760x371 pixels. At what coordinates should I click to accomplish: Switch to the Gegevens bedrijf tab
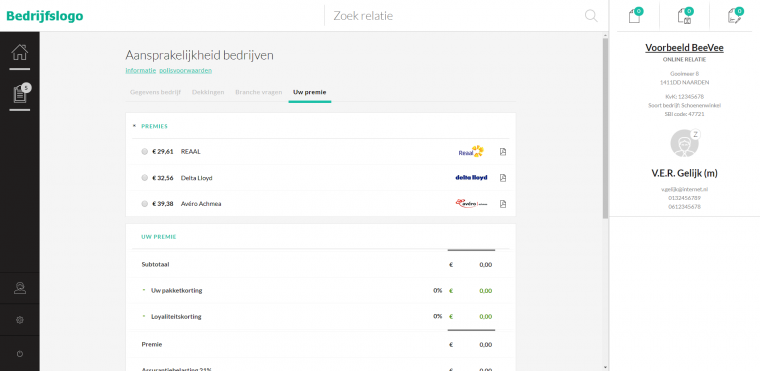coord(155,92)
